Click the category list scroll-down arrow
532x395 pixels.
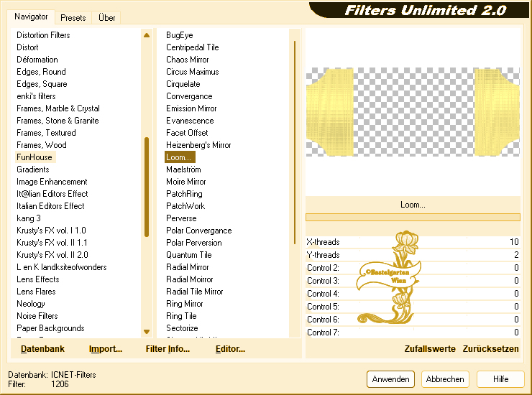[147, 332]
